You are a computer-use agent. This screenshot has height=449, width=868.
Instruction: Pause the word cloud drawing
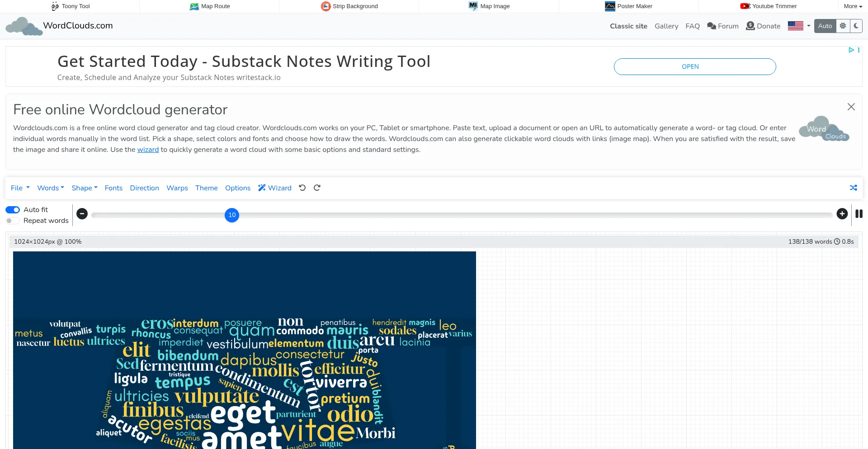859,214
